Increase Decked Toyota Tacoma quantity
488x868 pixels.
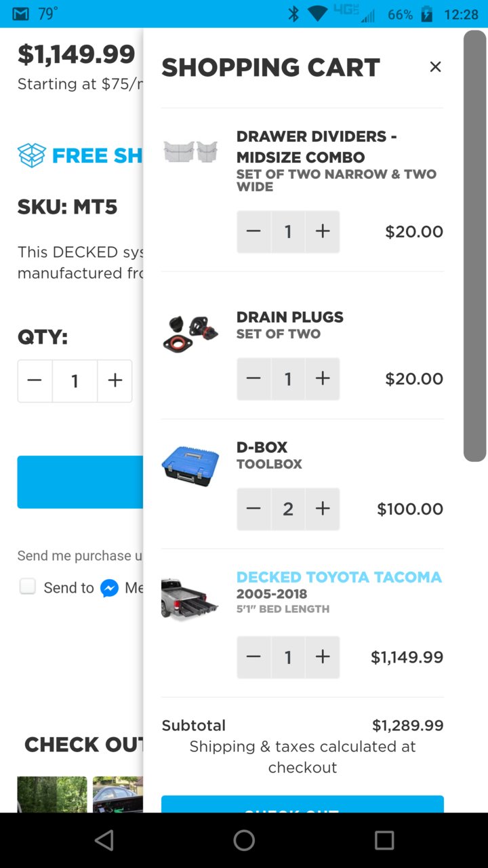click(x=323, y=656)
